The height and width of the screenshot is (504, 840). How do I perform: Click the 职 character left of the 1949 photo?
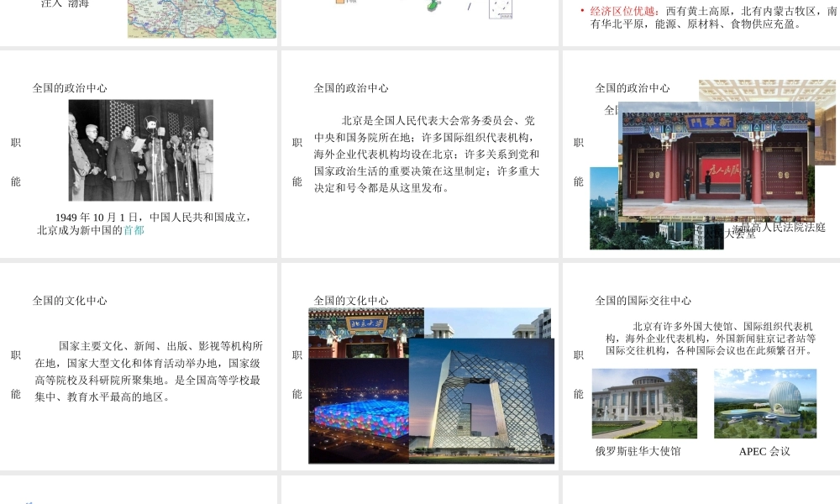tap(15, 143)
